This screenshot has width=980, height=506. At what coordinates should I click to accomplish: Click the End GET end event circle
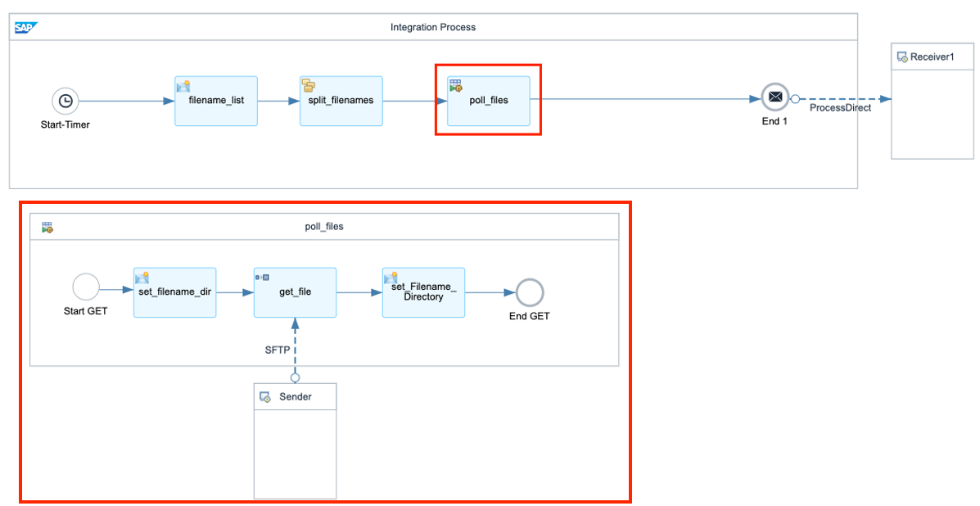click(530, 292)
